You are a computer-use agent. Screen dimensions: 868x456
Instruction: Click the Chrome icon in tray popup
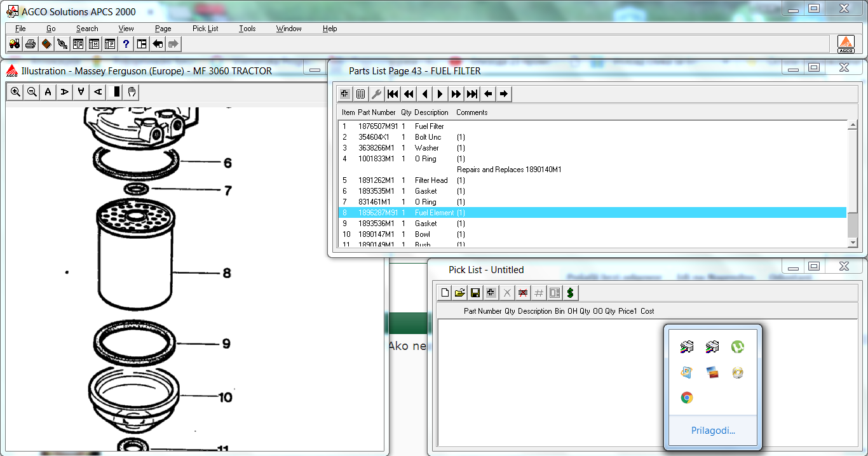(x=687, y=398)
